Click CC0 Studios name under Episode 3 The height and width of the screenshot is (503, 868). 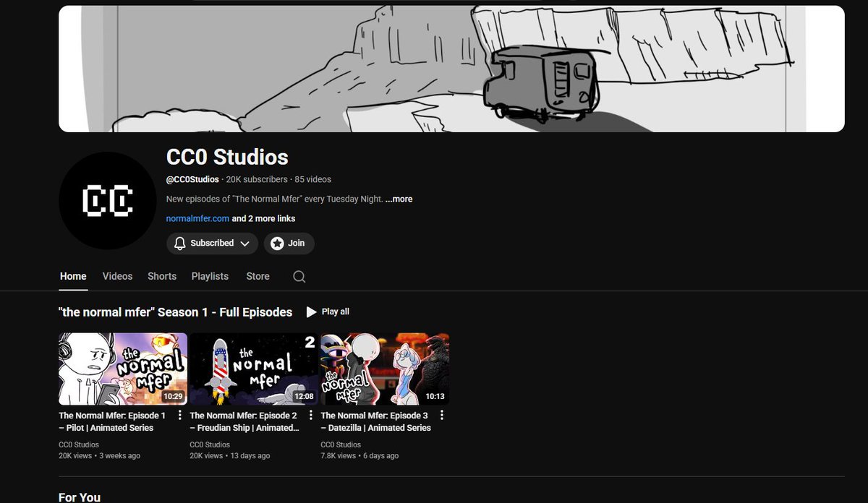[x=341, y=444]
